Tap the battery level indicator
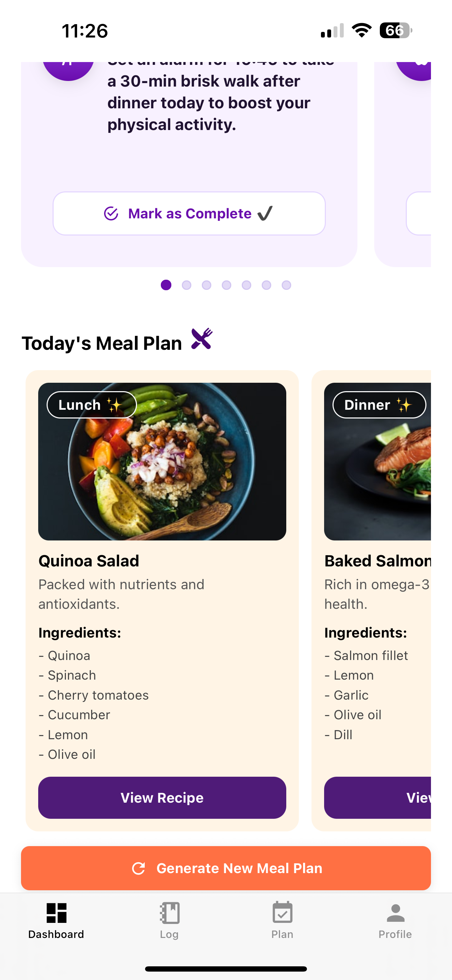 coord(396,30)
